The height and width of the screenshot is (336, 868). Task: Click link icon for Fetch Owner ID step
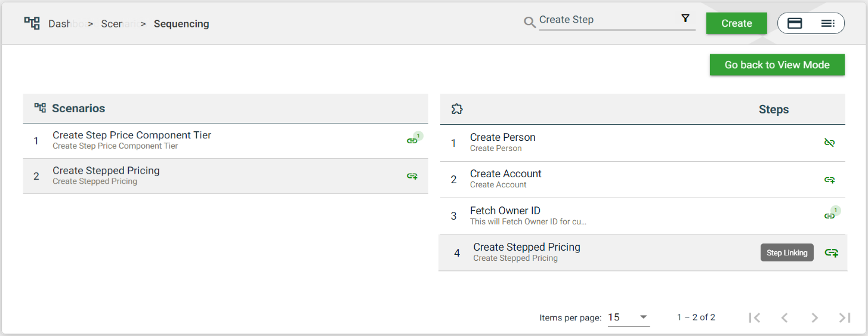829,215
